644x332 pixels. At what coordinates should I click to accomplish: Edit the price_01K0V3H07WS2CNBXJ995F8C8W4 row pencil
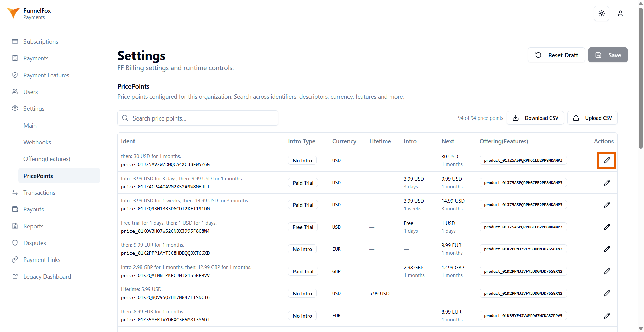607,227
